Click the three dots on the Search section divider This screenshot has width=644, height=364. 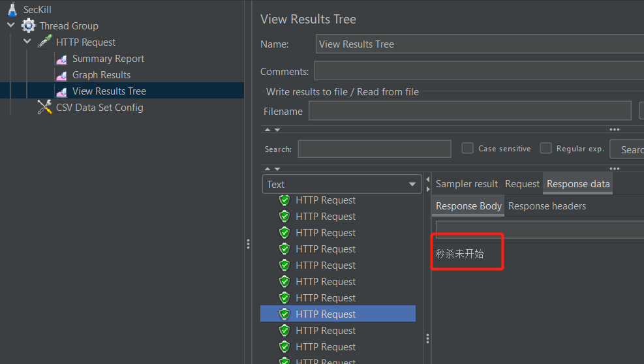click(x=615, y=168)
